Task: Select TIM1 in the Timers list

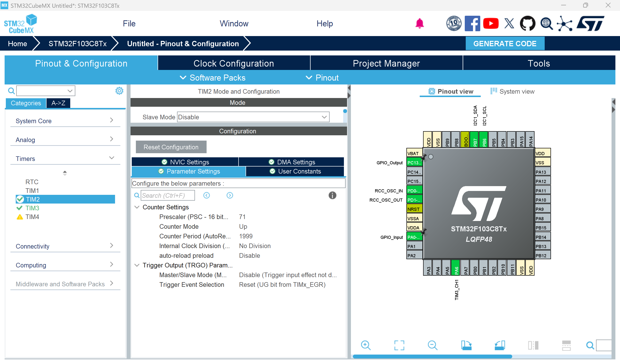Action: pyautogui.click(x=32, y=191)
